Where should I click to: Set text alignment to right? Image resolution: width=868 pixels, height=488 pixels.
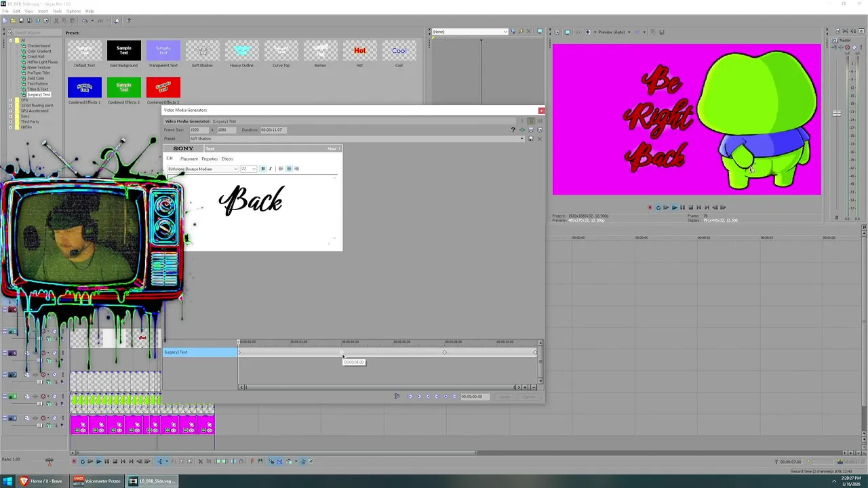click(x=296, y=169)
